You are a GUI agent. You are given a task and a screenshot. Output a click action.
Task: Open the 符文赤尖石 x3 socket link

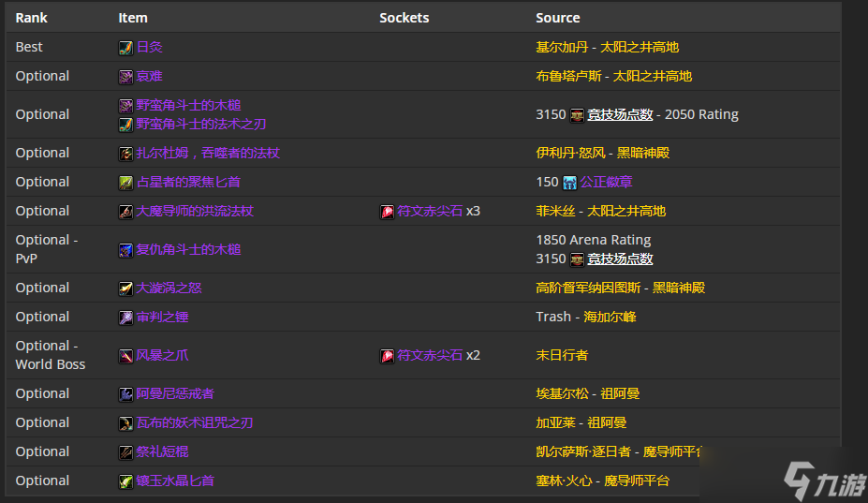pyautogui.click(x=430, y=211)
